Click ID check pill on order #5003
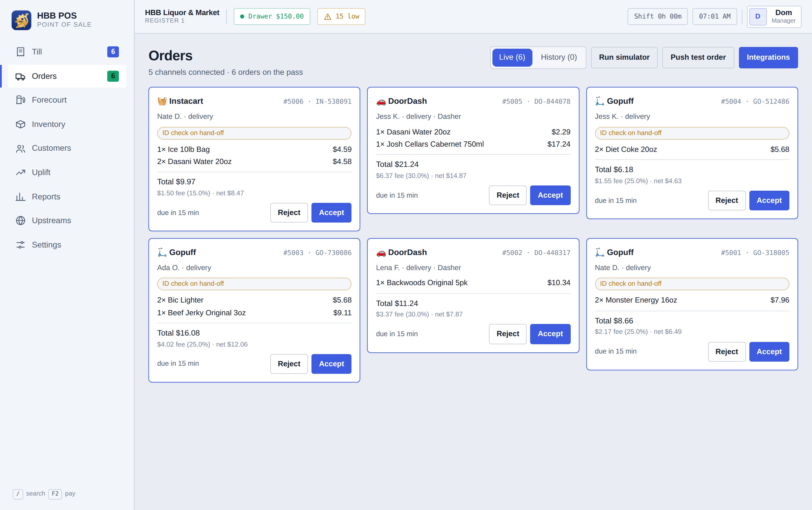The height and width of the screenshot is (510, 812). tap(254, 284)
